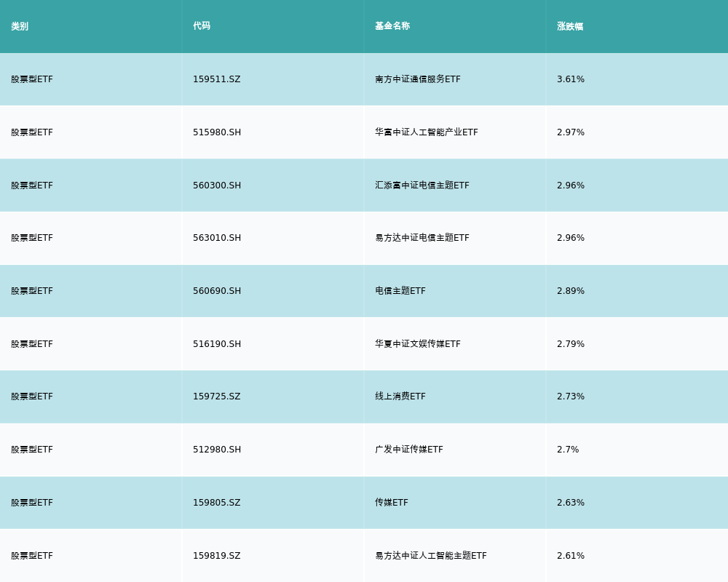728x582 pixels.
Task: Click 股票型ETF in the 159819.SZ row
Action: click(32, 556)
